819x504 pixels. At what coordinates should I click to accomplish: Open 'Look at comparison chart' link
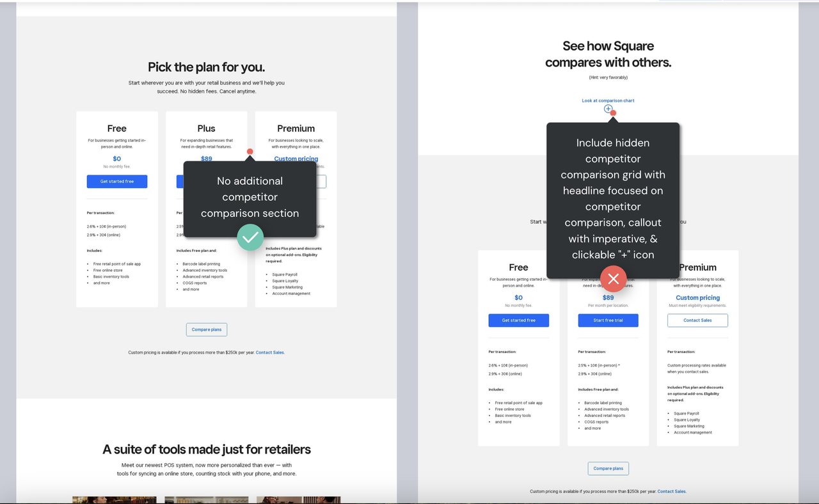[608, 100]
